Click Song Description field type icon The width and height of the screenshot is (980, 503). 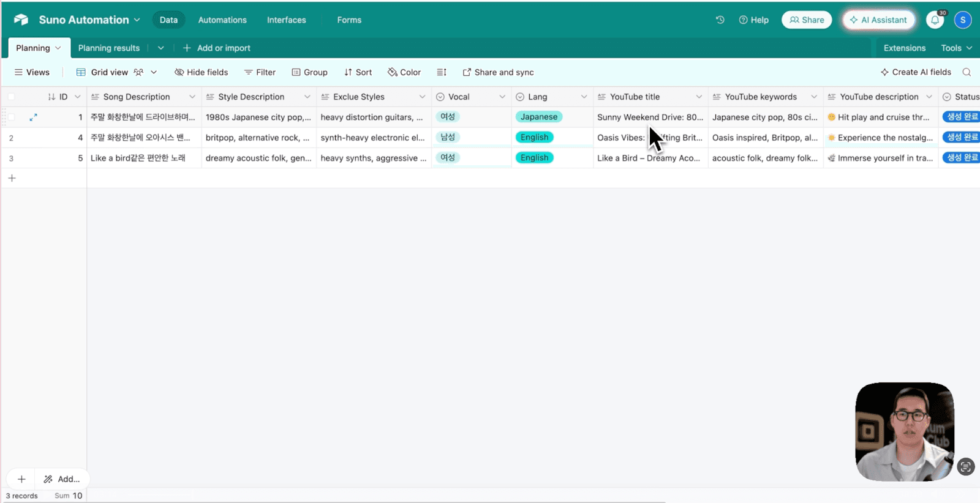click(95, 97)
